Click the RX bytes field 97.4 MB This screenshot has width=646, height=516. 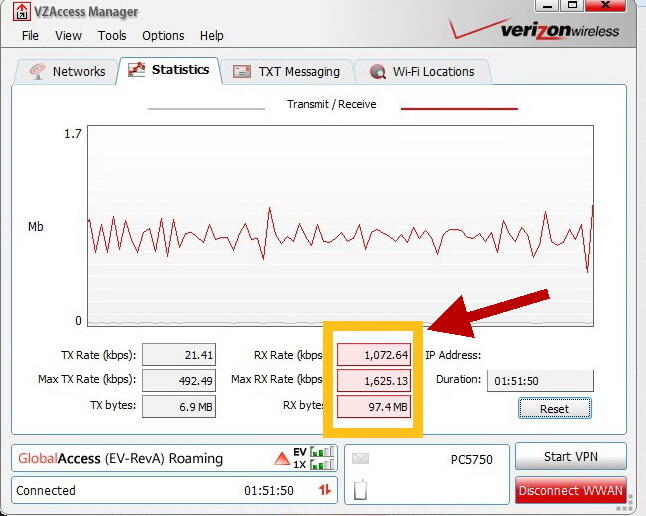(374, 407)
